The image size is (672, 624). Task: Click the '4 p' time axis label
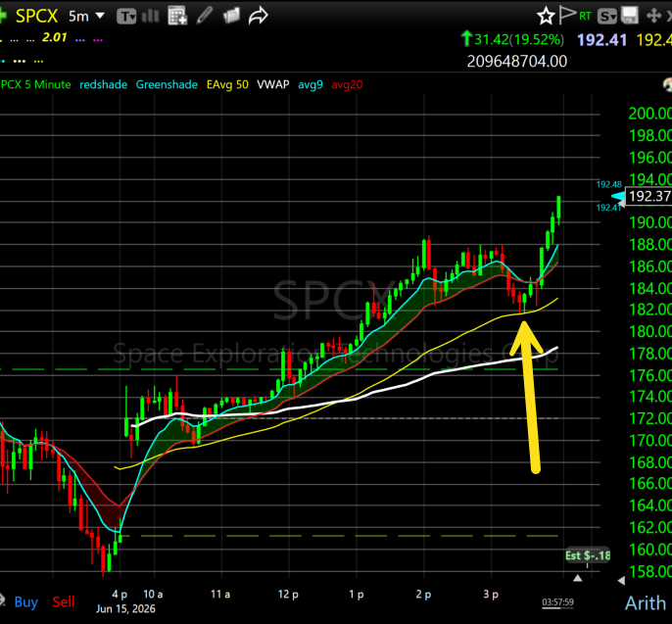[120, 594]
